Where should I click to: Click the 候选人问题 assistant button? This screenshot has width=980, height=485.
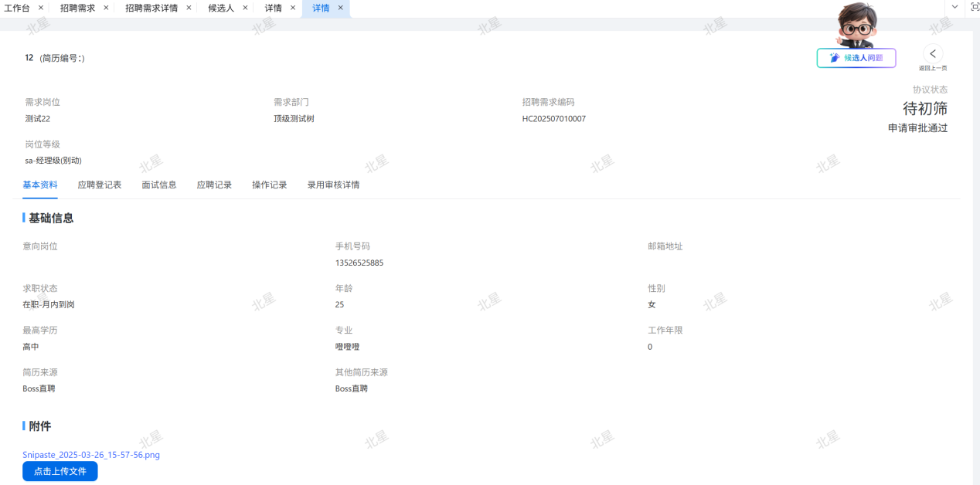coord(856,58)
